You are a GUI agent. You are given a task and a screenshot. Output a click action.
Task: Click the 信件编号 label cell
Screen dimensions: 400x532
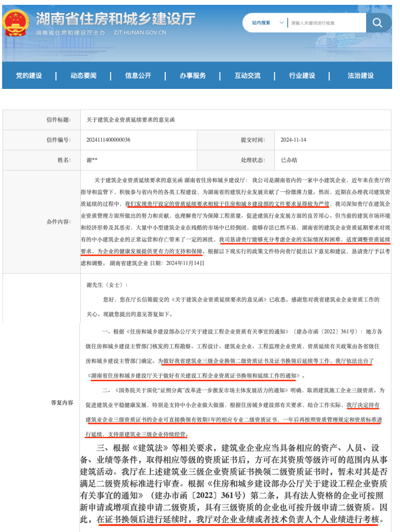point(42,140)
